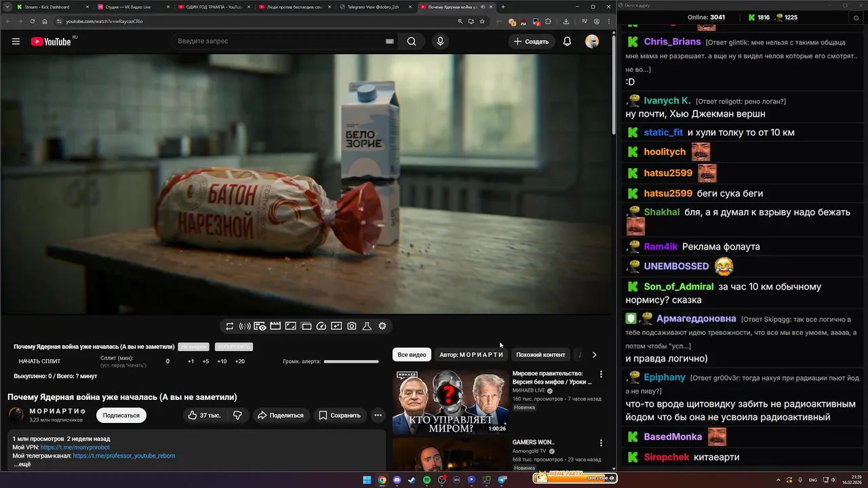868x488 pixels.
Task: Click the НАЧАТЬ СПЛИТ button
Action: (x=39, y=361)
